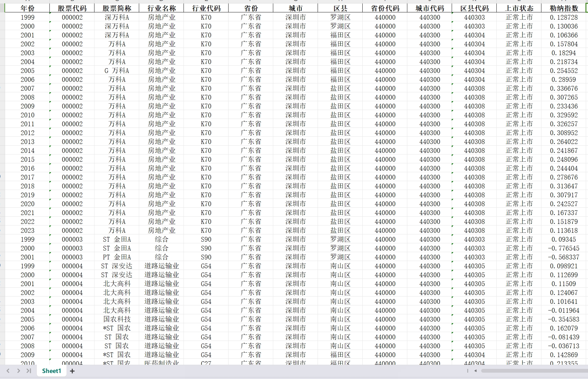This screenshot has width=588, height=379.
Task: Select the negative value -0.011964
Action: [564, 310]
